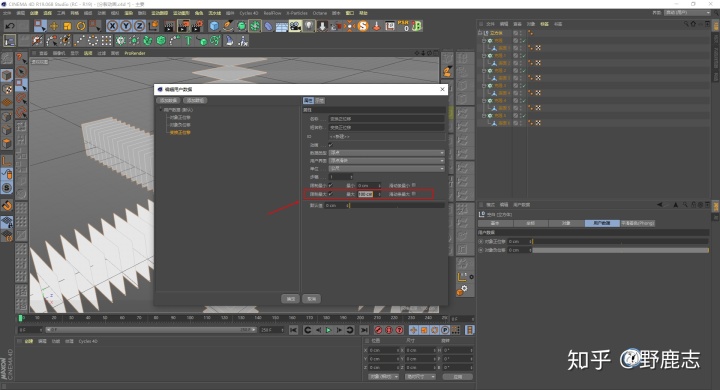
Task: Click the Undo arrow icon in top toolbar
Action: point(10,26)
